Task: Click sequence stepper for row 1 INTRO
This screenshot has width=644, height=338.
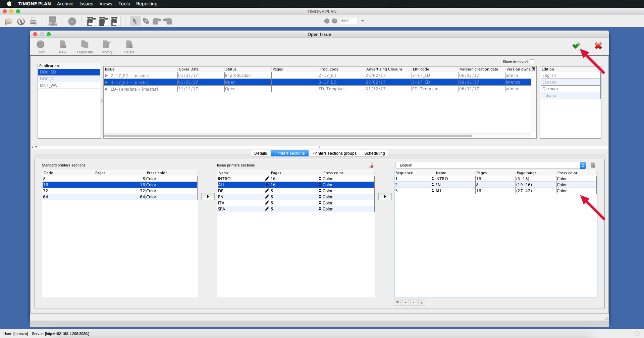Action: pos(433,179)
